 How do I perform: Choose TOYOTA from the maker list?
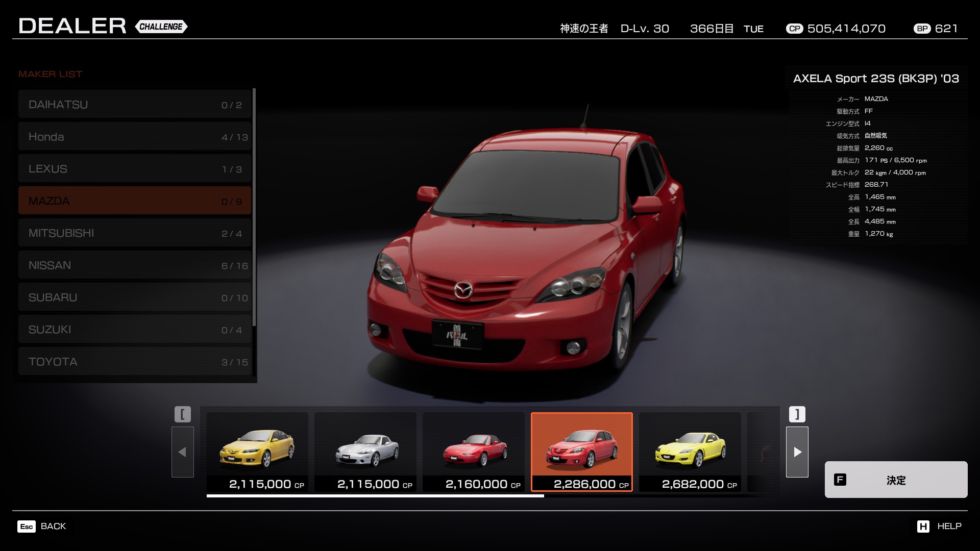135,362
